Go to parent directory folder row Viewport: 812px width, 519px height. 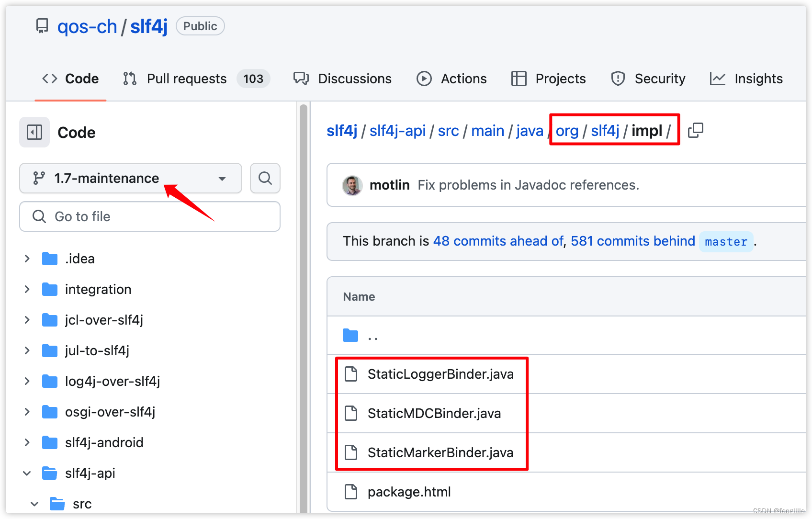click(566, 335)
